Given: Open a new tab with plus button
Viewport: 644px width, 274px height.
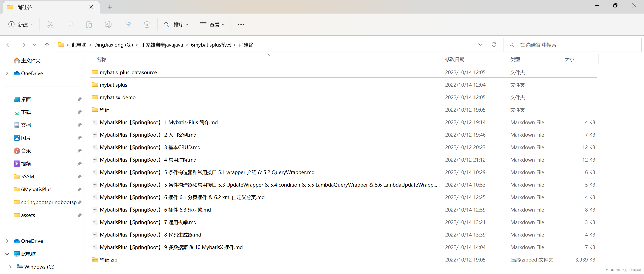Looking at the screenshot, I should [109, 7].
